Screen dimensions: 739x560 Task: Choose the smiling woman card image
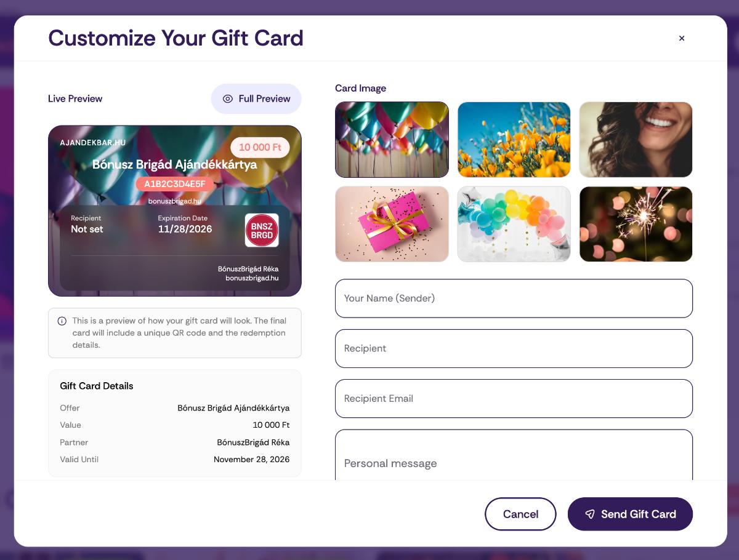click(636, 140)
